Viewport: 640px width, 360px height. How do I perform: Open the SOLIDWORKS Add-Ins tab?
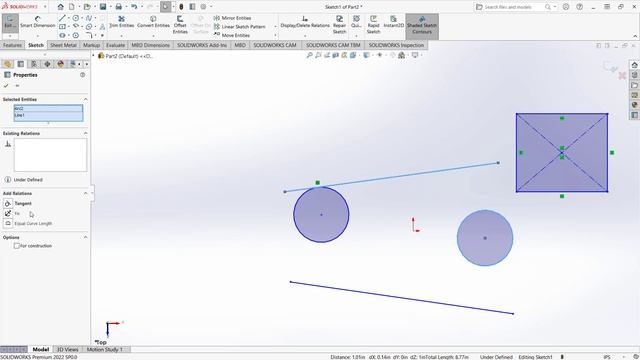pyautogui.click(x=202, y=45)
